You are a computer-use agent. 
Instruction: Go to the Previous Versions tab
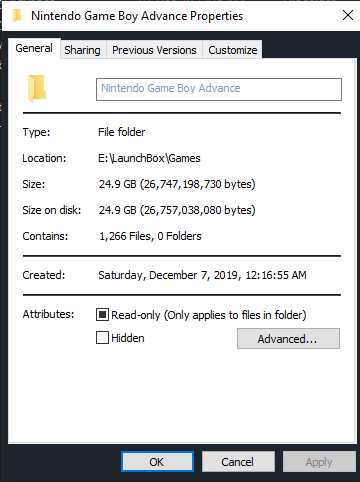tap(154, 50)
